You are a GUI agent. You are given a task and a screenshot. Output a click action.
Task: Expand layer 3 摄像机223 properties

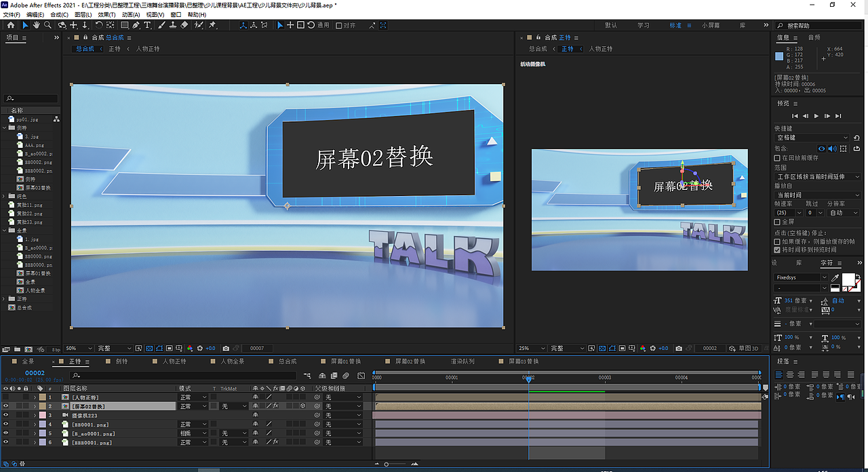34,415
